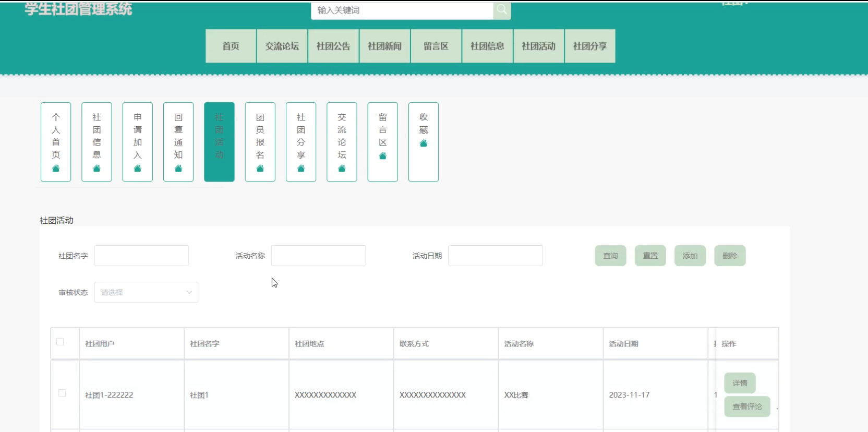Click house icon on 回复通知 card

coord(178,168)
